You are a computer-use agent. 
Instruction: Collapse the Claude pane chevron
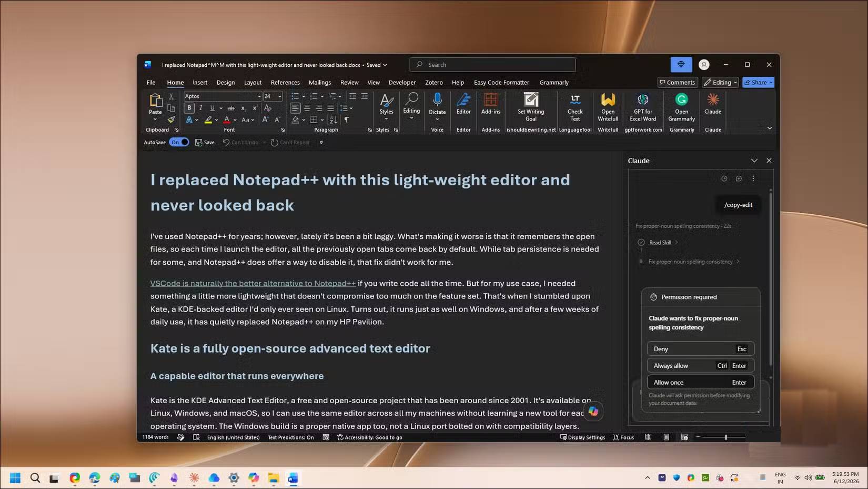[754, 161]
